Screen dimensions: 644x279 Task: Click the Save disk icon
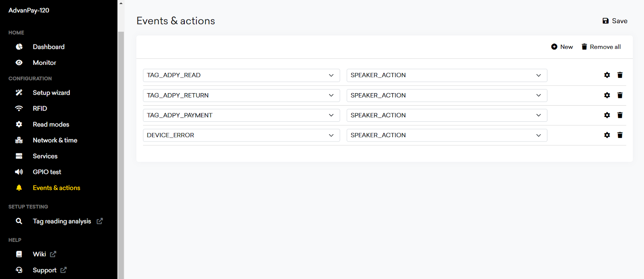605,21
